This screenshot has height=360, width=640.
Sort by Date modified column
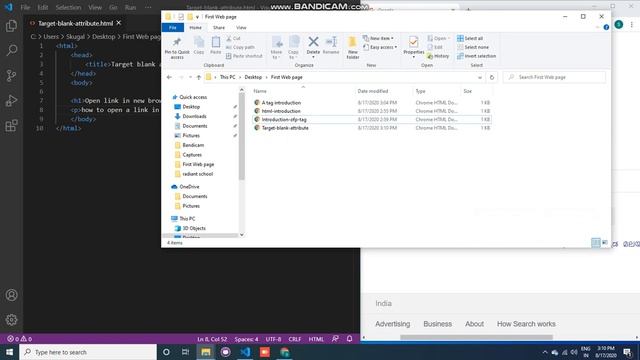click(x=373, y=91)
